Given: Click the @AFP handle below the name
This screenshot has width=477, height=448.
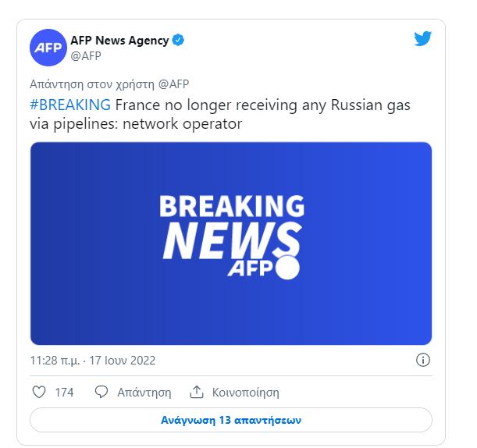Looking at the screenshot, I should click(x=85, y=56).
